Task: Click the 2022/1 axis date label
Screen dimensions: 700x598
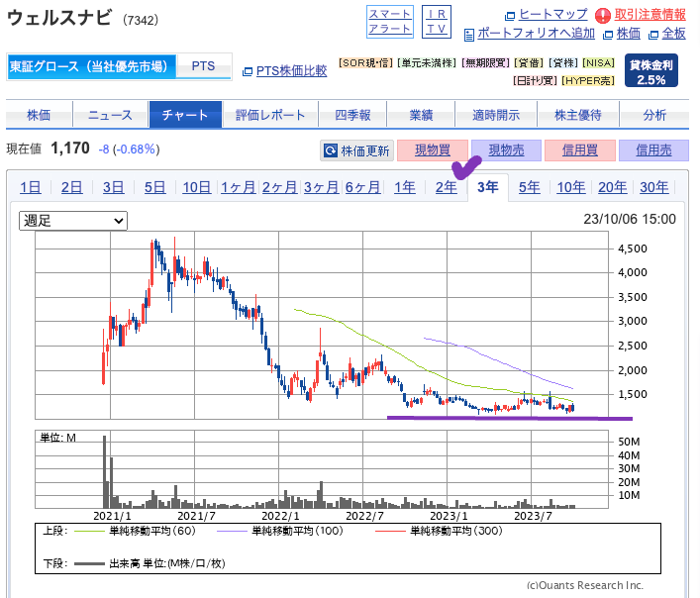Action: pos(280,517)
